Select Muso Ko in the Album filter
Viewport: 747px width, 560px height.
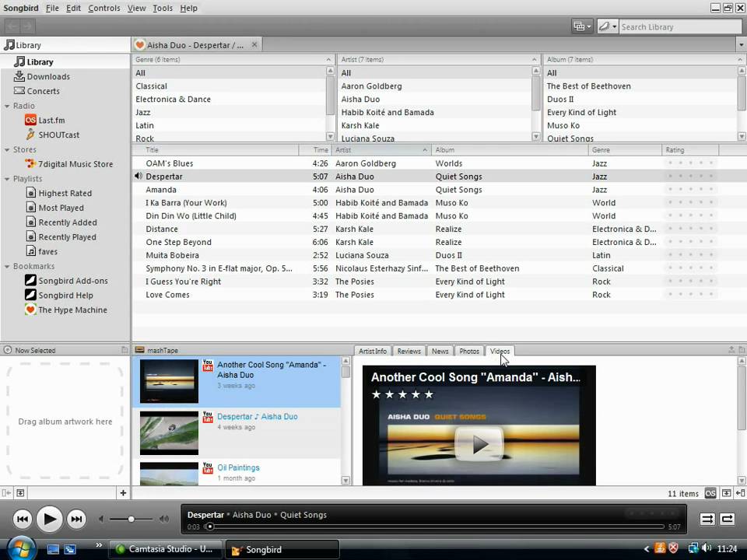[640, 125]
